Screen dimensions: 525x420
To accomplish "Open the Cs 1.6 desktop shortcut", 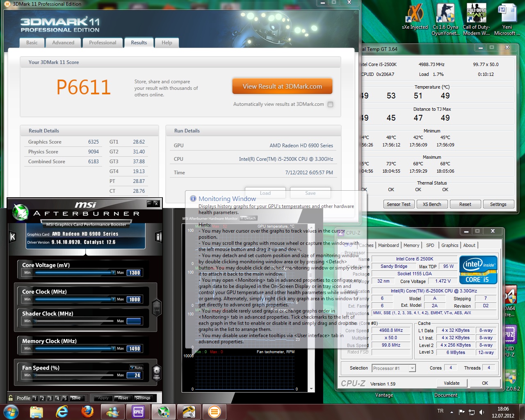I will click(445, 20).
